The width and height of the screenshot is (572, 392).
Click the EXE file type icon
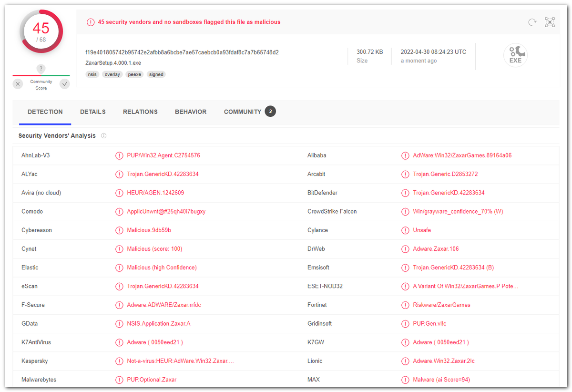point(515,55)
